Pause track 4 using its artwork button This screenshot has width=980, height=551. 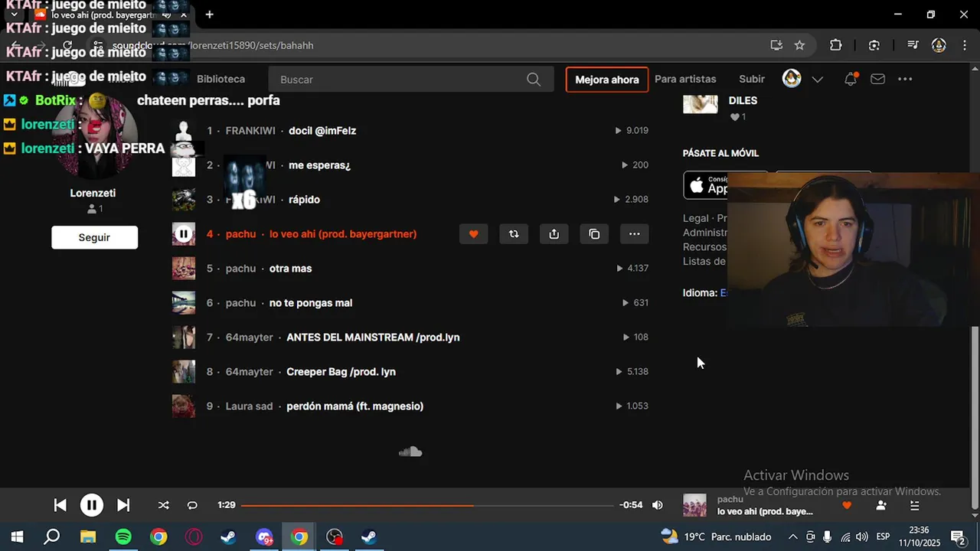(184, 234)
